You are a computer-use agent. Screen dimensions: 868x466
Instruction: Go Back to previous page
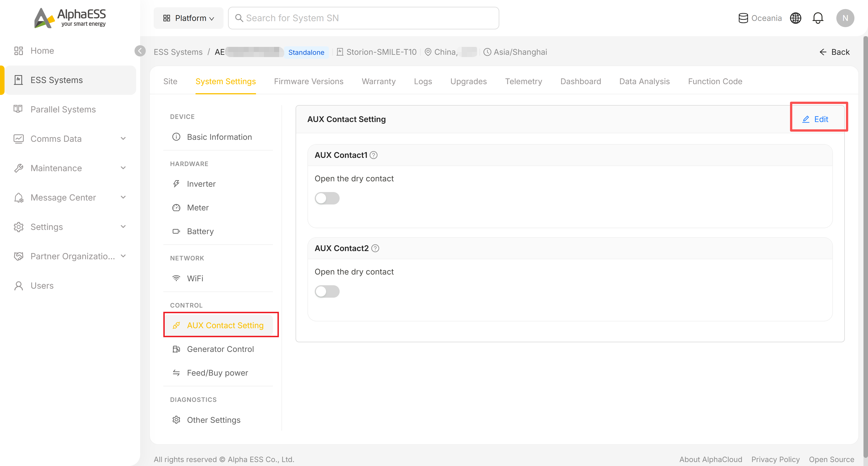834,52
